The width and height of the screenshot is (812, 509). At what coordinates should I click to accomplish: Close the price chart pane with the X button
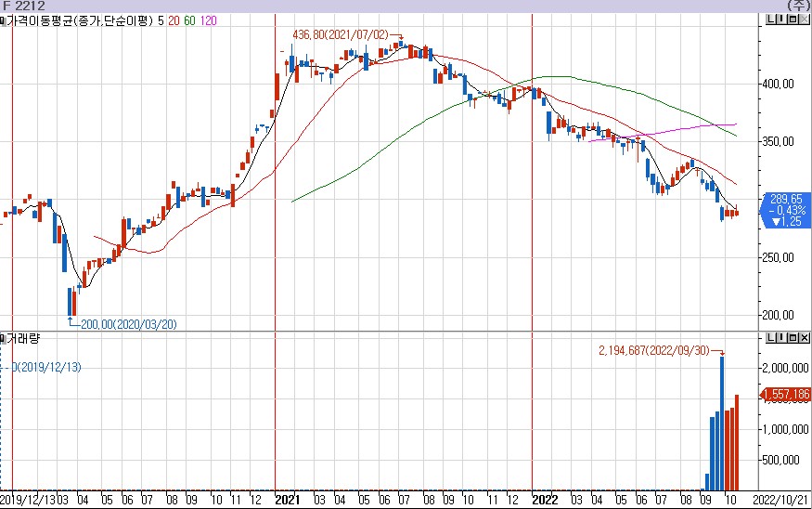(x=805, y=20)
